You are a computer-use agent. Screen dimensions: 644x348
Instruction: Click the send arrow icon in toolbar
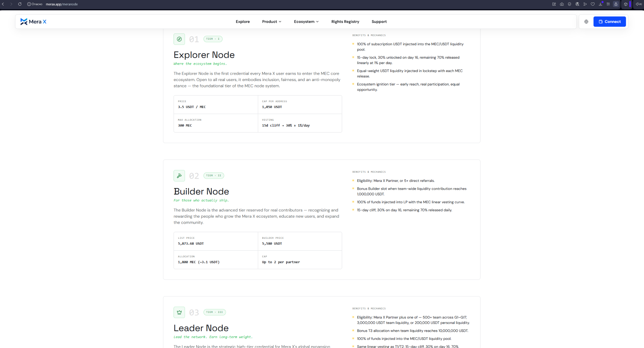tap(585, 4)
